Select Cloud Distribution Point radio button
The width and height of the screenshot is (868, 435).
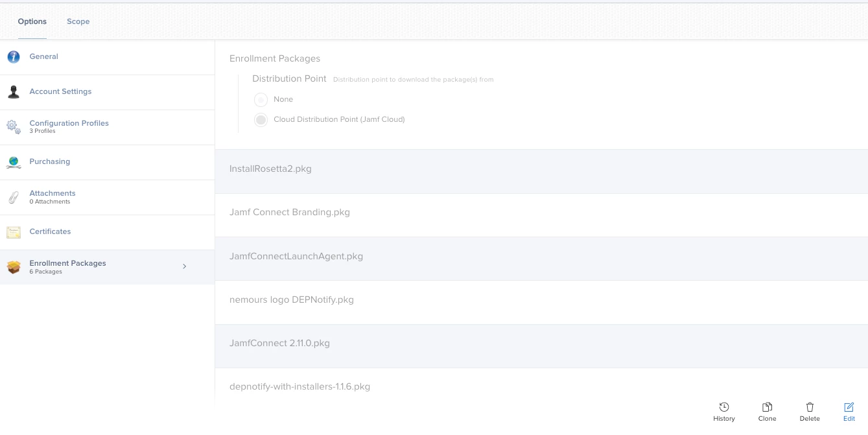click(x=261, y=119)
